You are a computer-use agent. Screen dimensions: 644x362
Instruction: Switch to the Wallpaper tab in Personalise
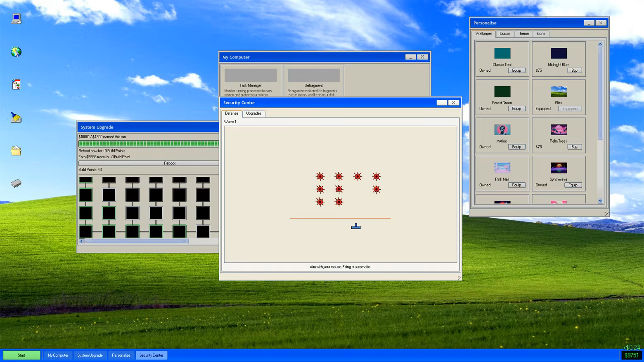tap(483, 34)
